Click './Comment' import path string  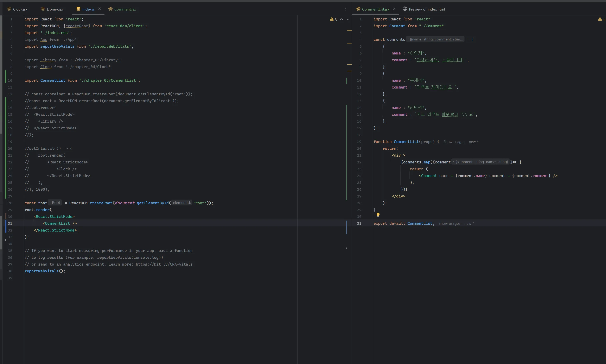click(x=431, y=26)
